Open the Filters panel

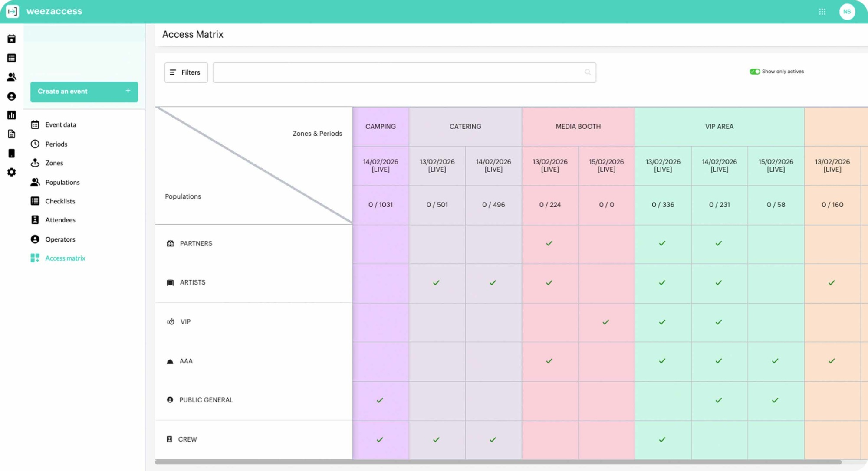pos(186,72)
